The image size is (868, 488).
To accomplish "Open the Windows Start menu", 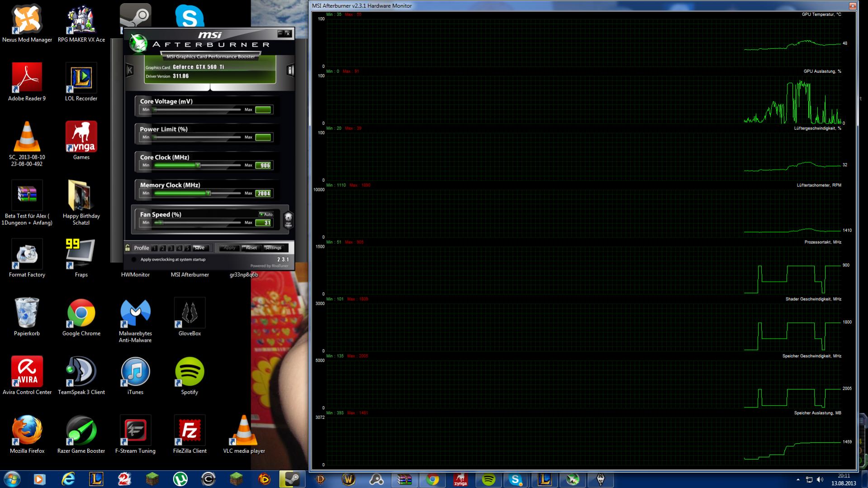I will [x=12, y=479].
